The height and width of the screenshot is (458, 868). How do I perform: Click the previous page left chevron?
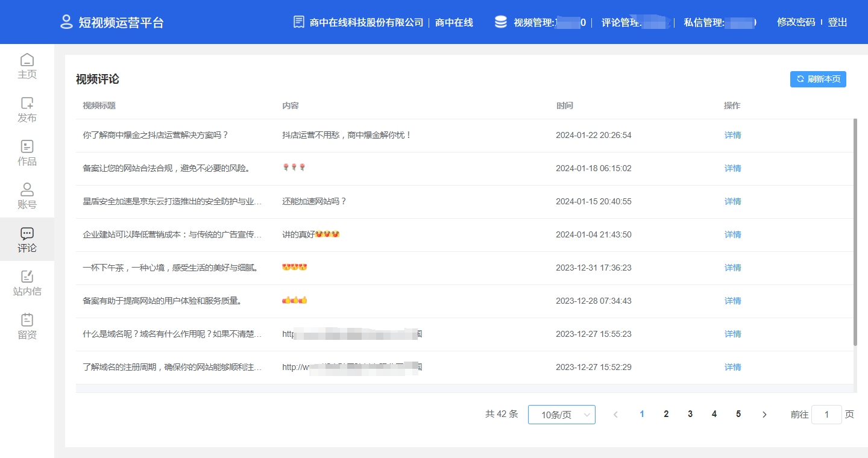click(x=615, y=415)
